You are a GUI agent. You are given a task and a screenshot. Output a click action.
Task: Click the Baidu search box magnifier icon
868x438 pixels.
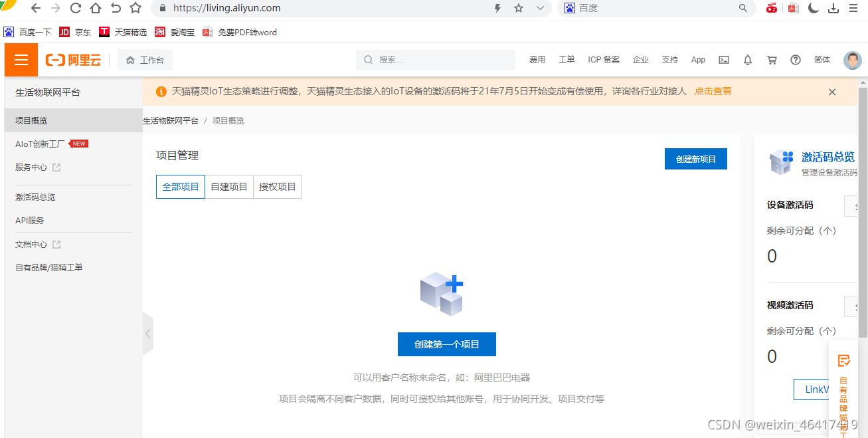pos(743,9)
